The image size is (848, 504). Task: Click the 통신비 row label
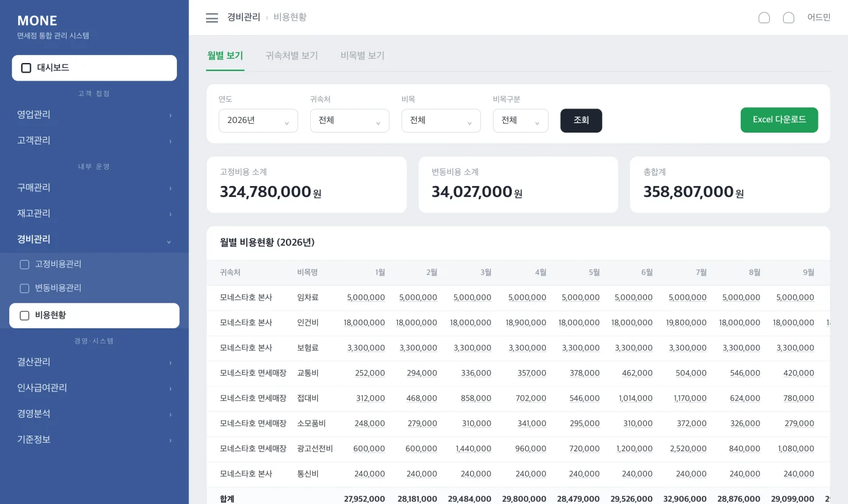pyautogui.click(x=308, y=474)
